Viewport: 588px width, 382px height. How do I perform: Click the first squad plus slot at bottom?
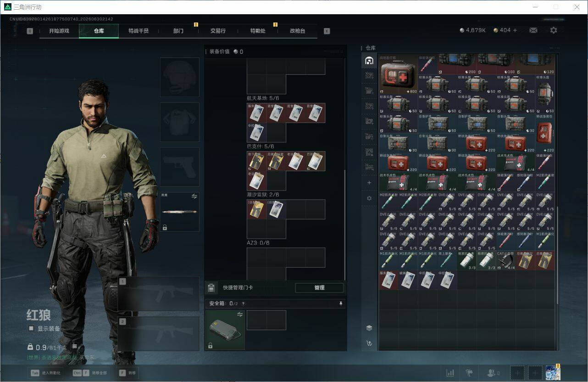pyautogui.click(x=517, y=373)
